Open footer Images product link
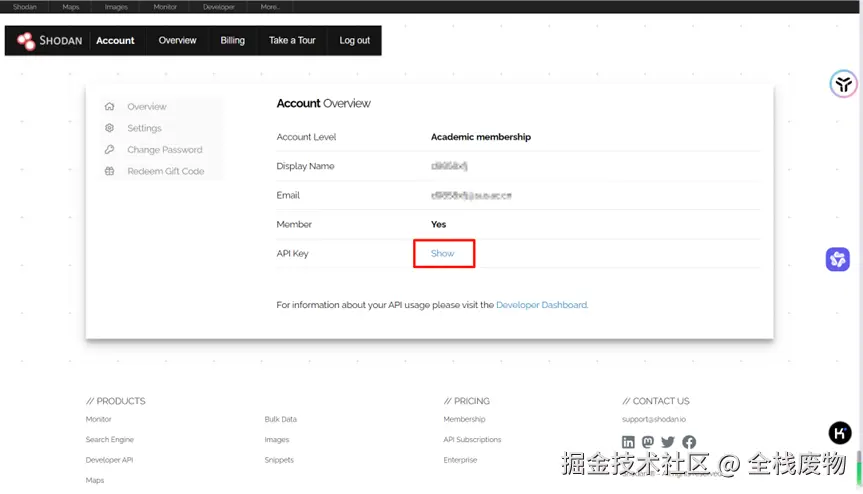863x494 pixels. click(277, 440)
